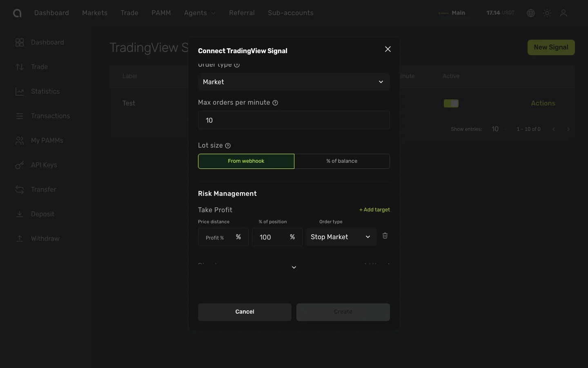Toggle the Test signal Active switch
The width and height of the screenshot is (588, 368).
[451, 103]
